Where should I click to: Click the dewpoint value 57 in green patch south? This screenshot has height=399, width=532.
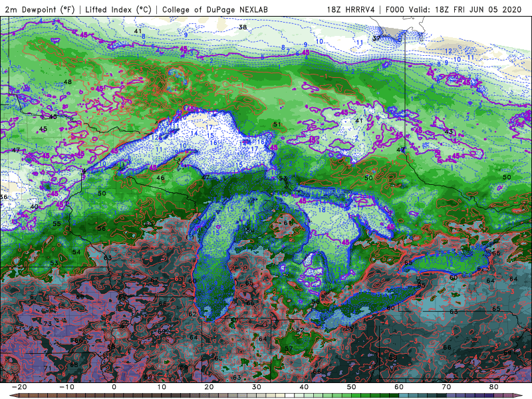[289, 348]
